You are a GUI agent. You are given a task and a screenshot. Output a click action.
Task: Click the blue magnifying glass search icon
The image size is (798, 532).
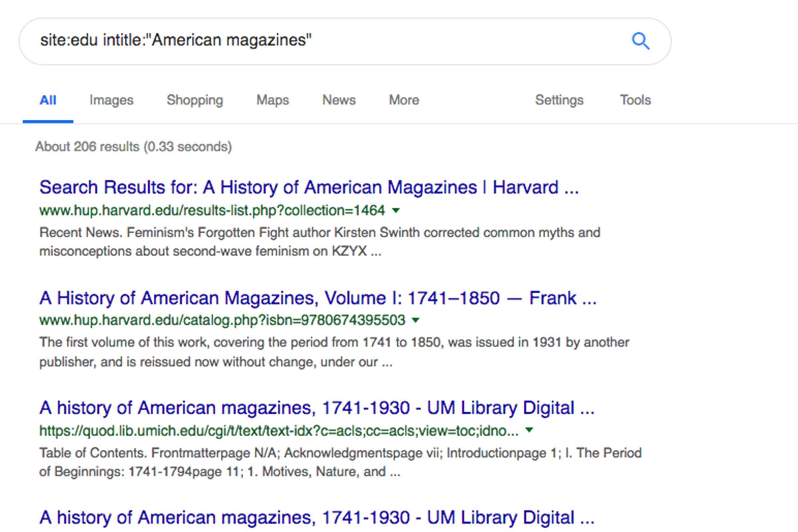pos(640,41)
